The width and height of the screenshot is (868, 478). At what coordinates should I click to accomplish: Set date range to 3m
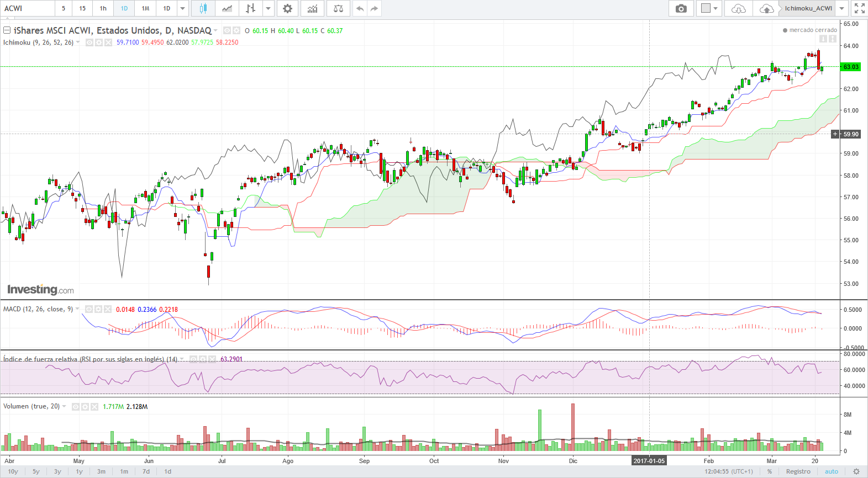tap(101, 471)
